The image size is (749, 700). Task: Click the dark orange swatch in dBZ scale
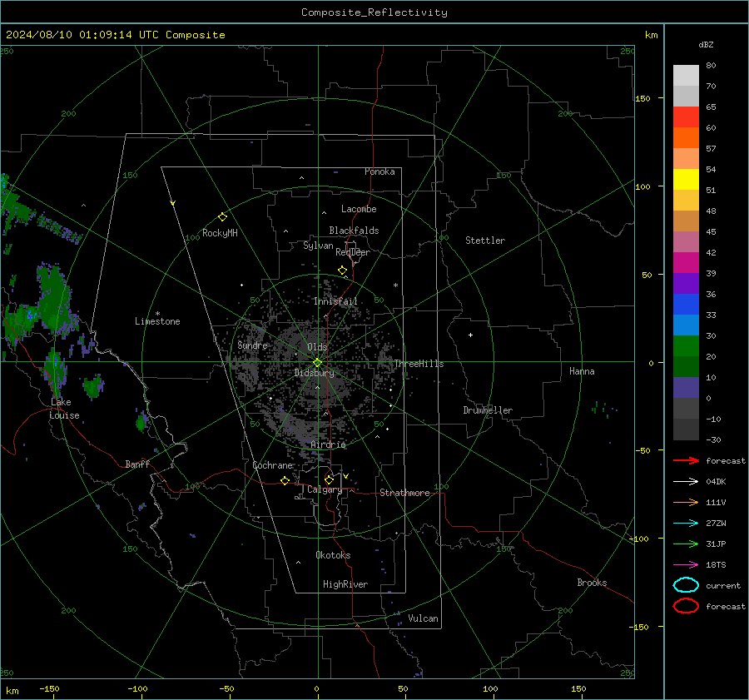tap(686, 137)
